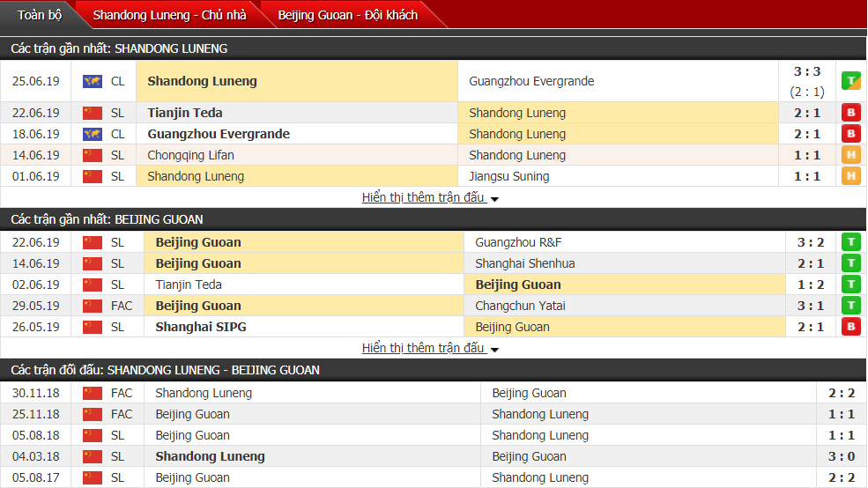868x488 pixels.
Task: Click the China flag in the 01.06.19 row
Action: point(93,176)
